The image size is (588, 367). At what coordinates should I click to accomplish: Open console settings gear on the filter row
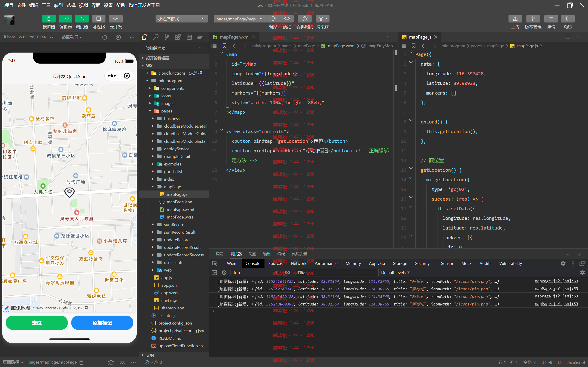tap(582, 273)
